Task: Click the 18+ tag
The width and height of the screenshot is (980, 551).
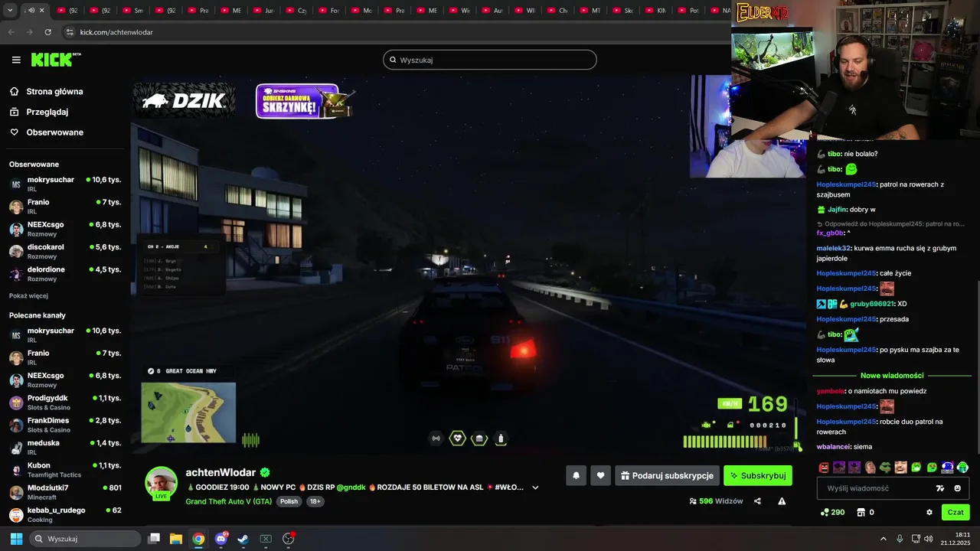Action: coord(315,501)
